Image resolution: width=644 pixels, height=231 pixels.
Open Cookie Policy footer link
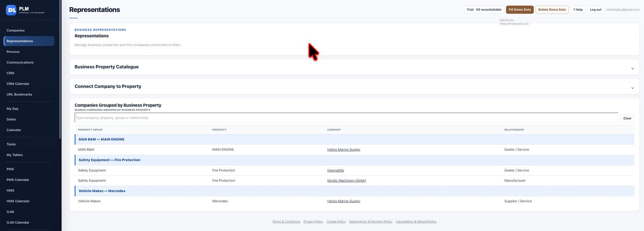(336, 221)
